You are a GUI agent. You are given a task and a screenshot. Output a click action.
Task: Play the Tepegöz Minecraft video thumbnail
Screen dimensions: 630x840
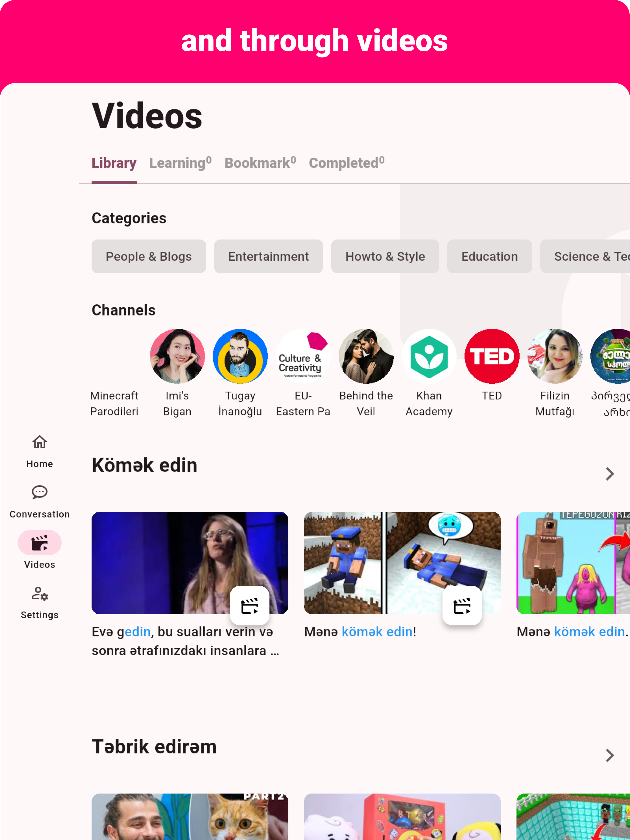(573, 563)
